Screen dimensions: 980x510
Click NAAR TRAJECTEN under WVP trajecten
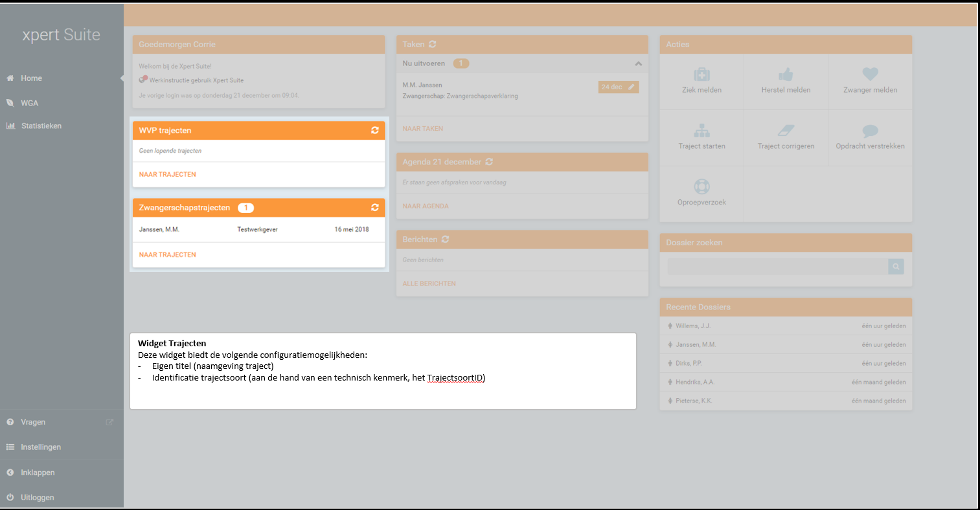pos(167,174)
